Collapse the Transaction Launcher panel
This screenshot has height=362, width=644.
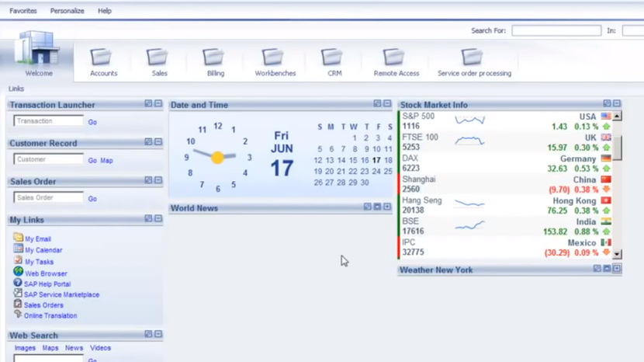coord(158,104)
